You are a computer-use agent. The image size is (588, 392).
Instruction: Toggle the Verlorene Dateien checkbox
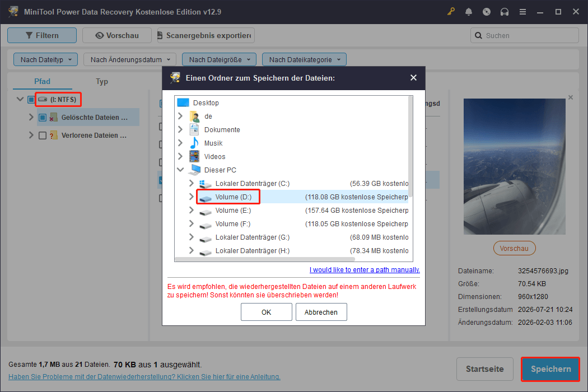43,136
